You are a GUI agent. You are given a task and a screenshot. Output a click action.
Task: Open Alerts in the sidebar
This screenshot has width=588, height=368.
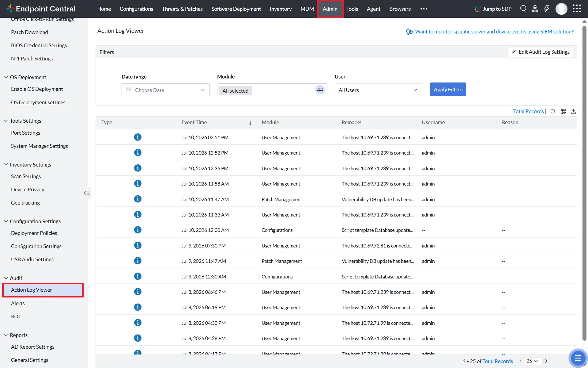[x=18, y=303]
